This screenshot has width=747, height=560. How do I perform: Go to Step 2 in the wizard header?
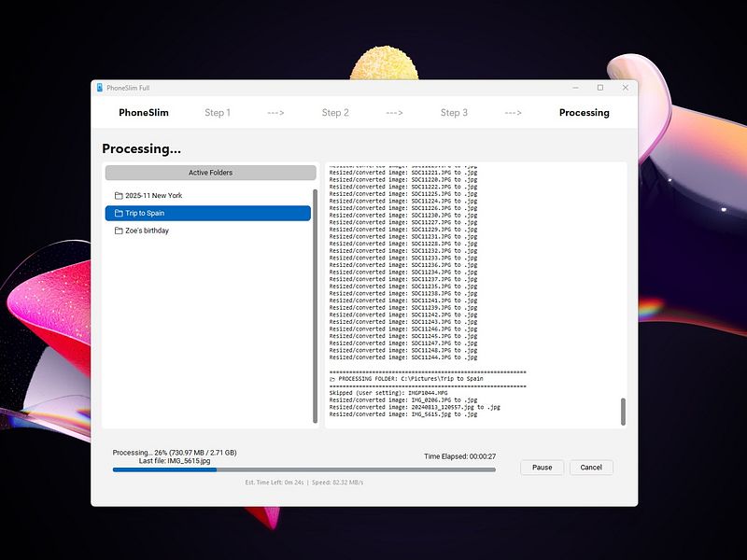pos(335,113)
